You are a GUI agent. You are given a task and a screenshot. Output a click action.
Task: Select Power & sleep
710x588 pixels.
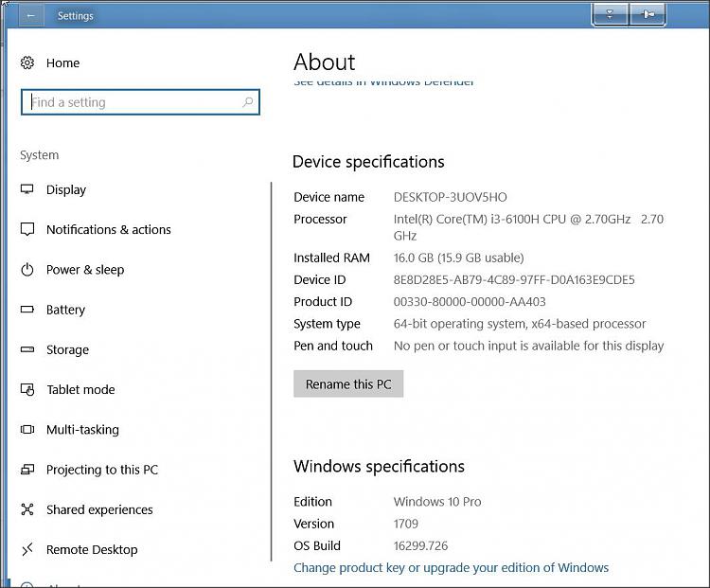[x=85, y=270]
